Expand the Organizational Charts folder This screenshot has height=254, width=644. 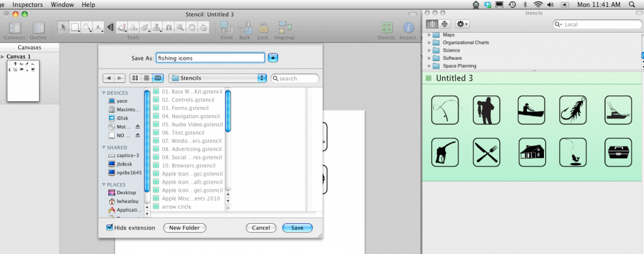[430, 42]
